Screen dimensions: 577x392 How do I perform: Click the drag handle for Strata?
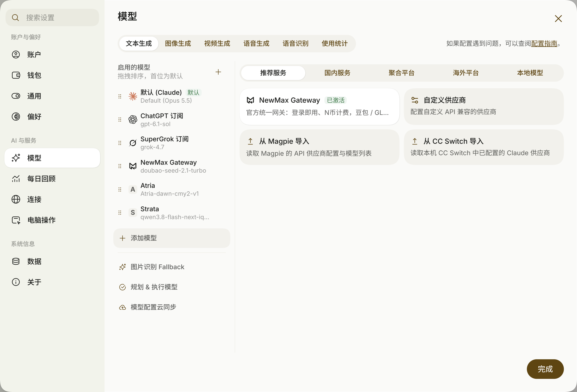click(x=120, y=213)
